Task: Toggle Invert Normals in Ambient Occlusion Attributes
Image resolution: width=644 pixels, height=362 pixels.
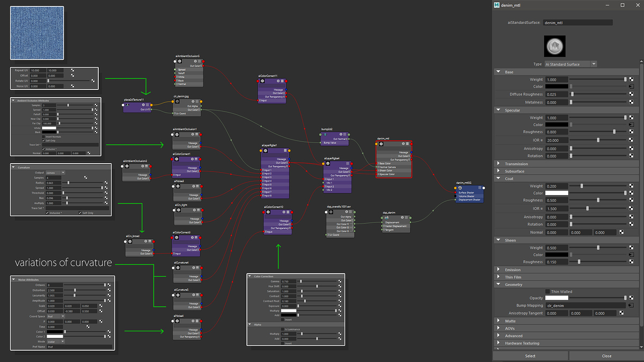Action: pyautogui.click(x=43, y=137)
